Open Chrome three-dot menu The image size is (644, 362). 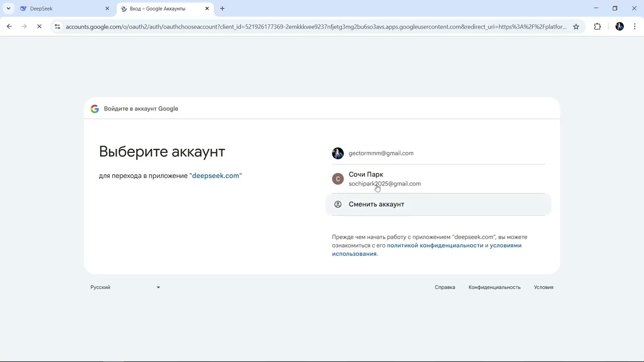634,27
